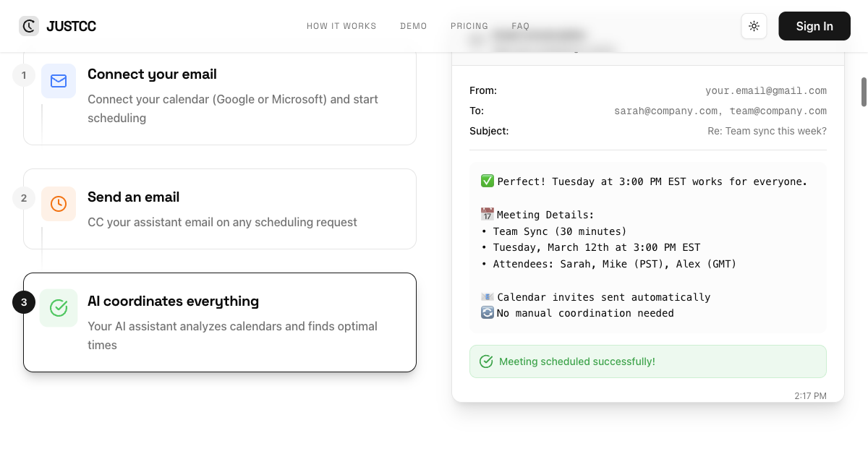Click the blue envelope icon
The height and width of the screenshot is (454, 868).
59,81
